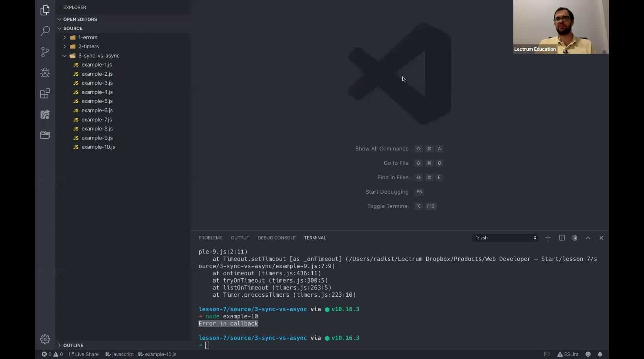Click the 'Show All Commands' hint text
Image resolution: width=644 pixels, height=359 pixels.
coord(382,149)
